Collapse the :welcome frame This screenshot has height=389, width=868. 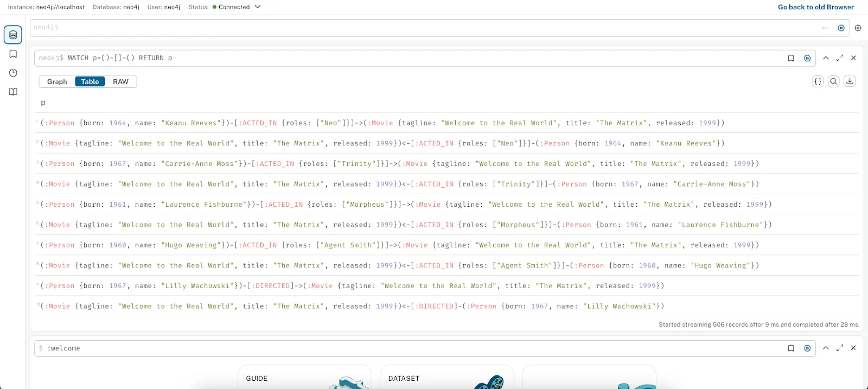tap(826, 348)
